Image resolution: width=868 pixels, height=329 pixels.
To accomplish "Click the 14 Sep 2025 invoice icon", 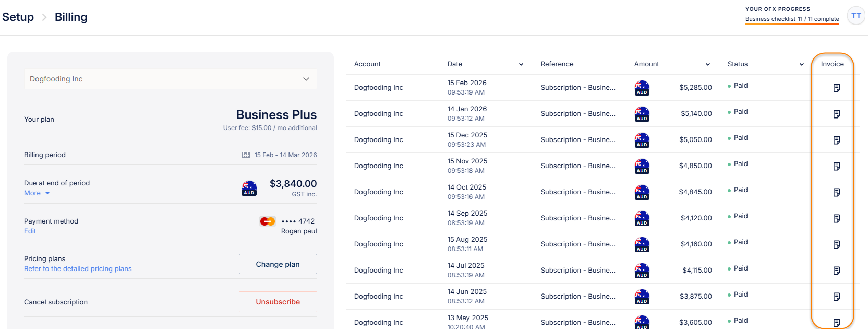I will click(x=836, y=218).
